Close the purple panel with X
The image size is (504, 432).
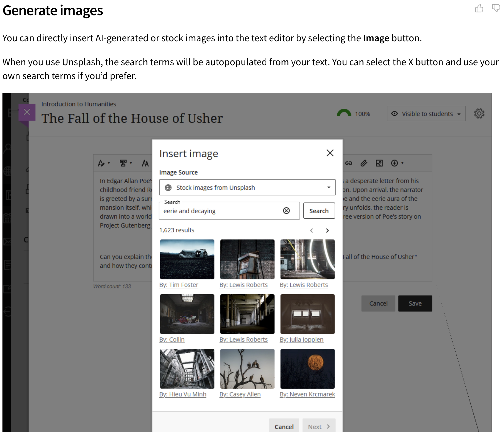coord(27,112)
